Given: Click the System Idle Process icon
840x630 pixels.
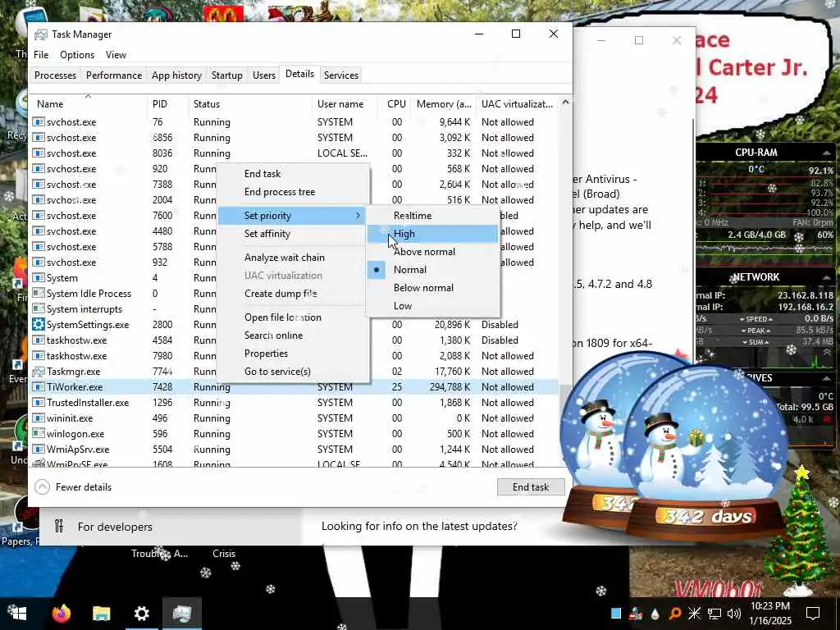Looking at the screenshot, I should [38, 294].
